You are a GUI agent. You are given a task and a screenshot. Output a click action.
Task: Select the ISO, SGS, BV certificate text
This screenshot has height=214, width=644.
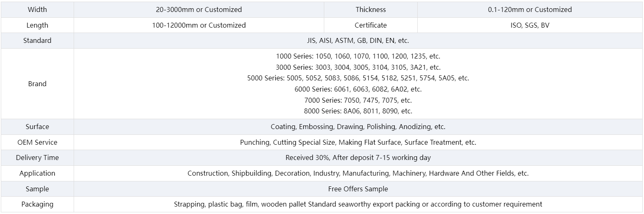click(x=530, y=25)
